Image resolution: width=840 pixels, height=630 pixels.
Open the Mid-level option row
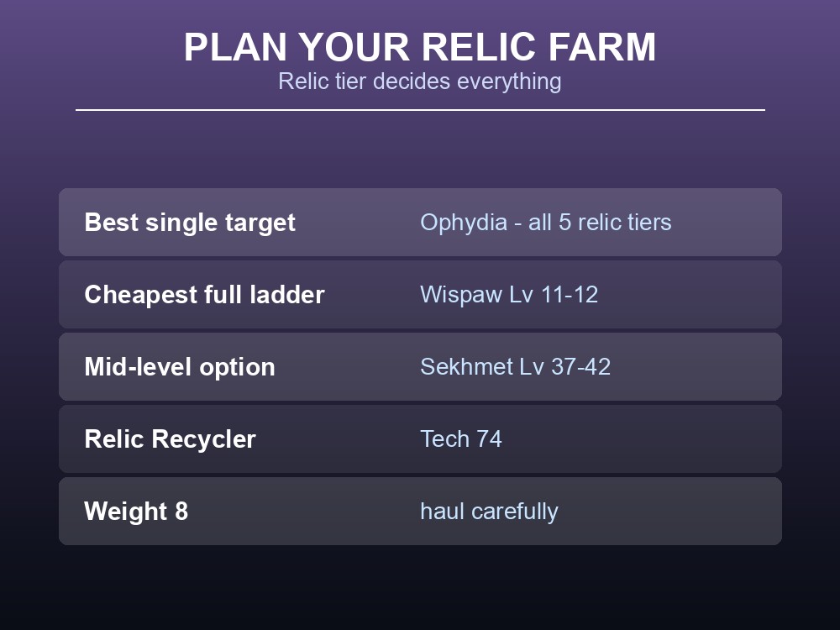(420, 366)
